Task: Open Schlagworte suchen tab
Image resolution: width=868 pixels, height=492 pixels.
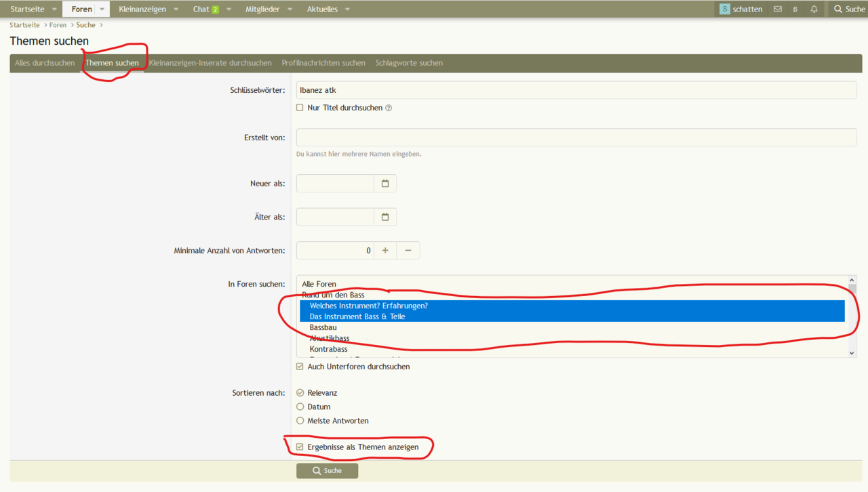Action: 409,63
